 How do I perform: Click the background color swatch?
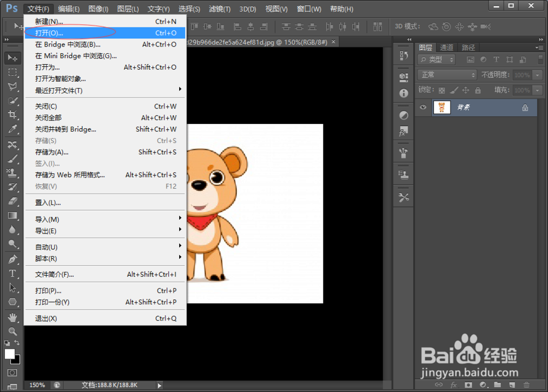(17, 361)
